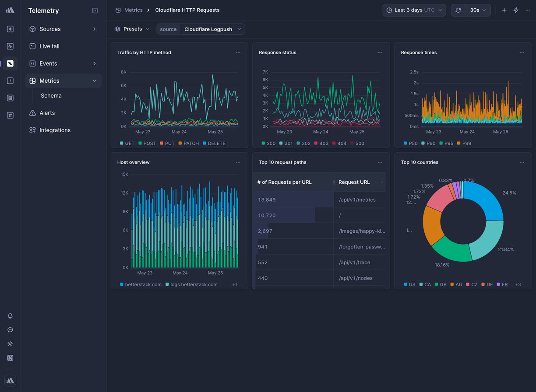
Task: Open Top 10 countries options menu
Action: 522,162
